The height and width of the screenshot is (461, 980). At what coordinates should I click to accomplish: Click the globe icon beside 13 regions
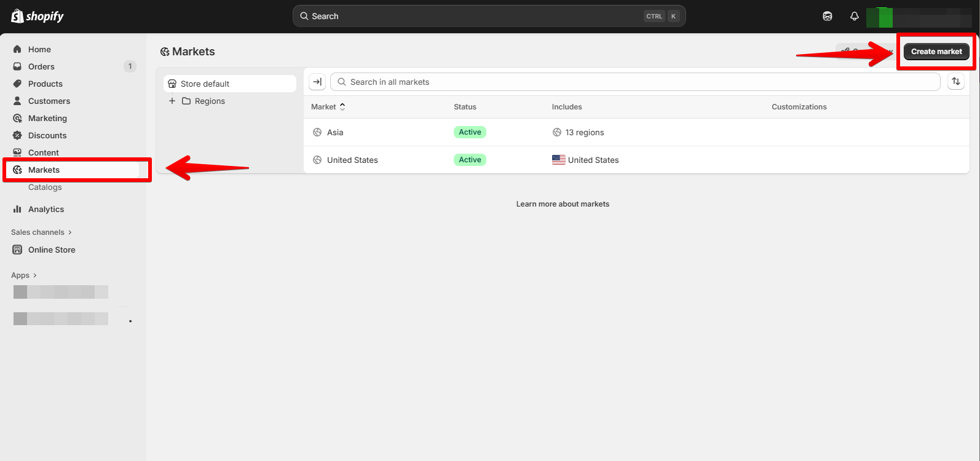[x=557, y=132]
